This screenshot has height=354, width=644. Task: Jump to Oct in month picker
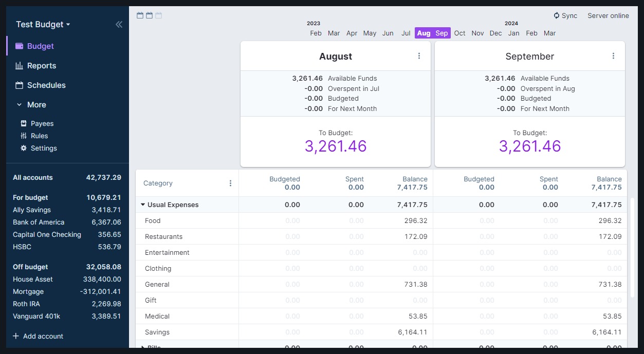pyautogui.click(x=460, y=33)
